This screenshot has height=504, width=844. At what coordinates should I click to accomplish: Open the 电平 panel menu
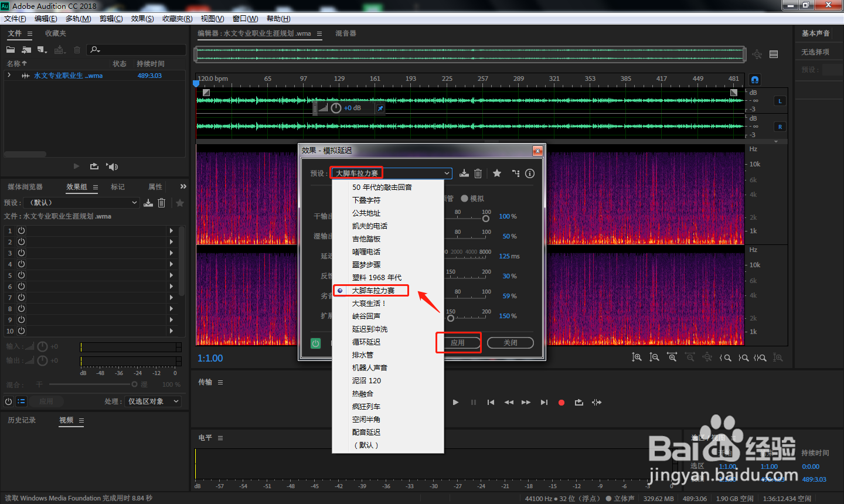[x=220, y=438]
